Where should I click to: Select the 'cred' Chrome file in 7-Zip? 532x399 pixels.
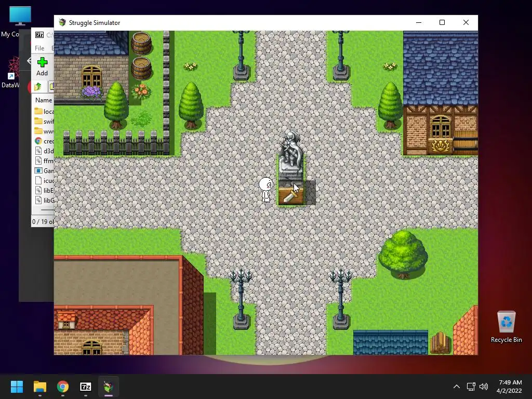point(45,141)
